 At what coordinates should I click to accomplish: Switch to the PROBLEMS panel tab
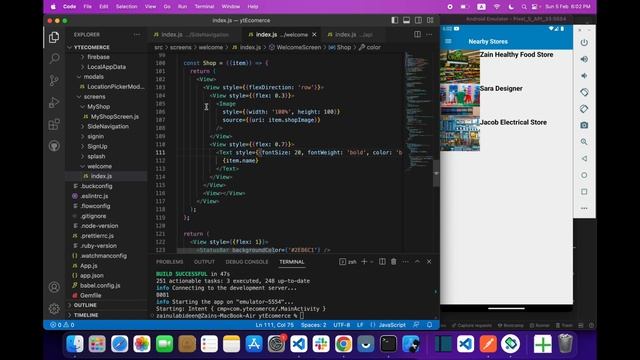coord(169,262)
